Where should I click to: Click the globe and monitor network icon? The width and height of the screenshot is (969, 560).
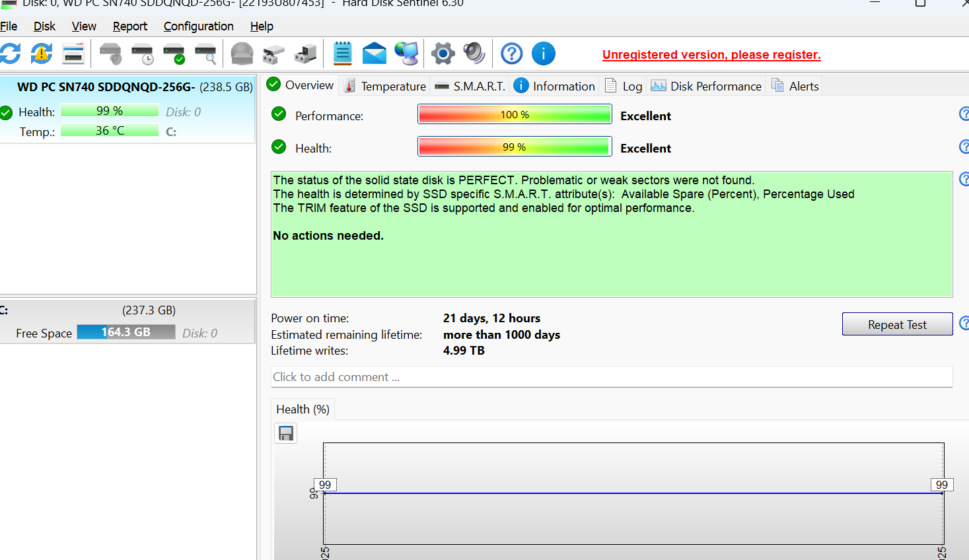[406, 53]
